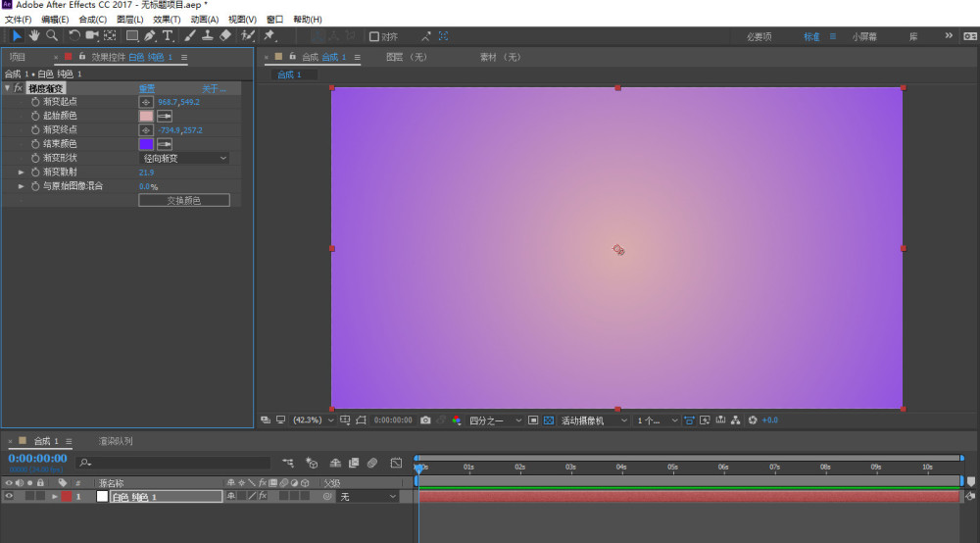
Task: Click the timeline layer search field
Action: point(176,463)
